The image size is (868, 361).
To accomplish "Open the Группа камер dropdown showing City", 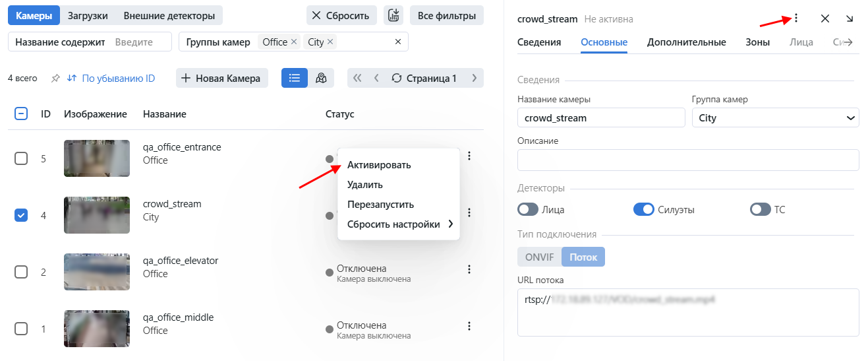I will [774, 118].
